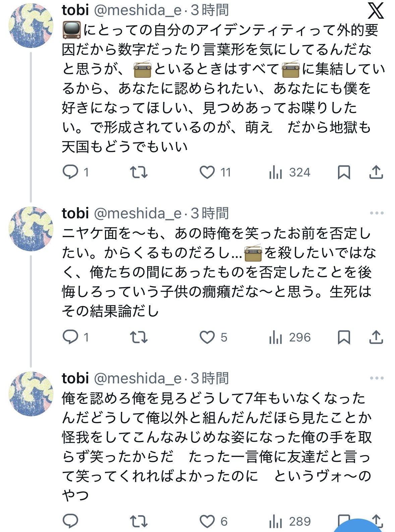Reply to the first tweet with 1 reply
Image resolution: width=395 pixels, height=532 pixels.
point(70,172)
